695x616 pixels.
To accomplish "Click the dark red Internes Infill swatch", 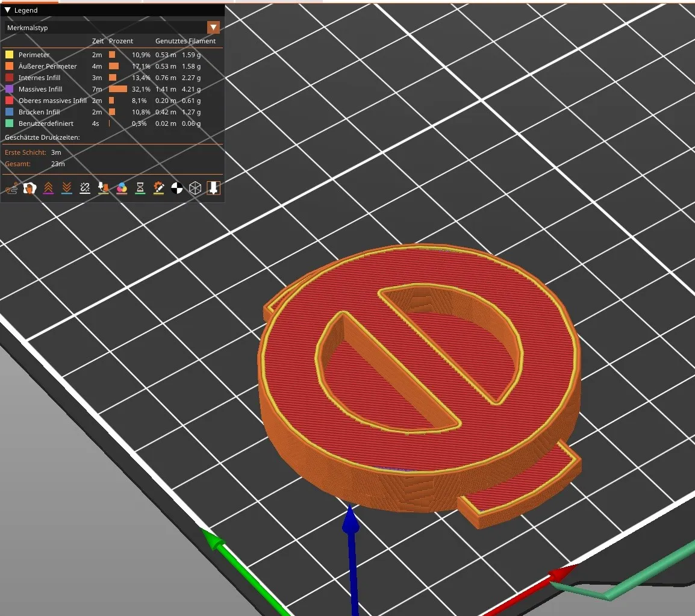I will (x=9, y=78).
